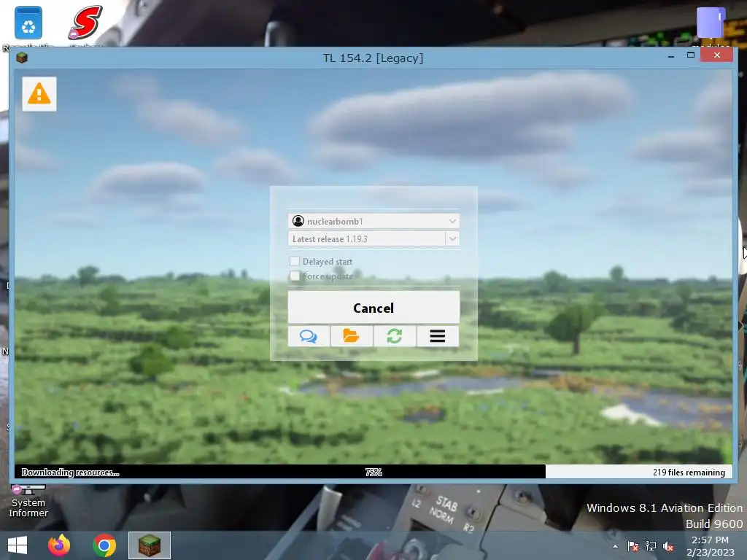Enable the Delayed start checkbox
This screenshot has width=747, height=560.
(295, 261)
